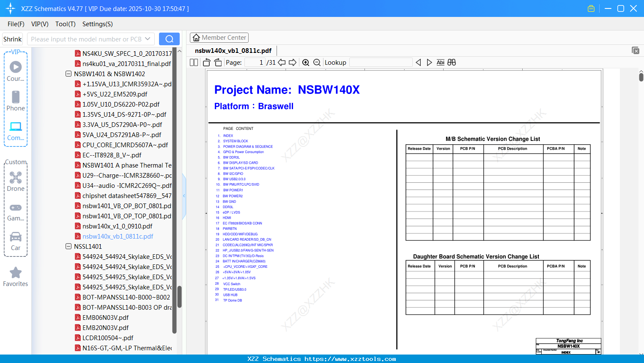Screen dimensions: 644x363
Task: Click the binoculars search icon
Action: [452, 63]
